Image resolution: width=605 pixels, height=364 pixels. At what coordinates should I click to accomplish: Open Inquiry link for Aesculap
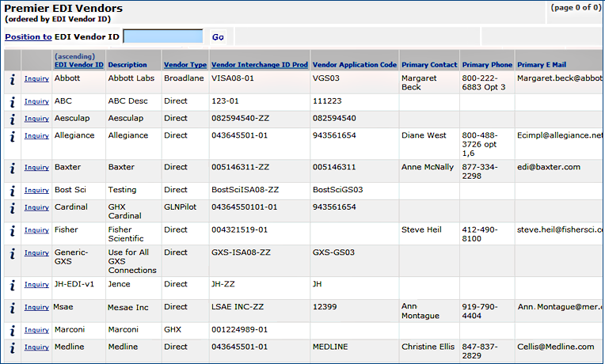tap(36, 119)
